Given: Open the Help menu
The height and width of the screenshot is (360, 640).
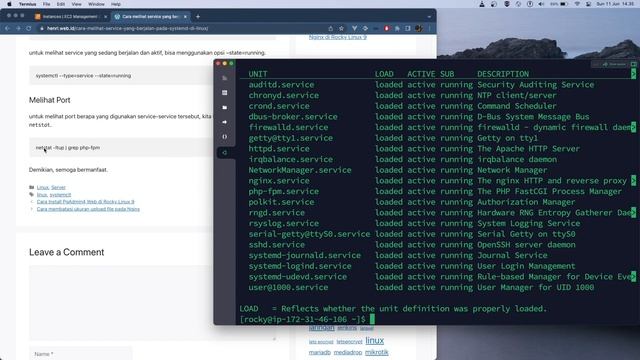Looking at the screenshot, I should coord(116,4).
